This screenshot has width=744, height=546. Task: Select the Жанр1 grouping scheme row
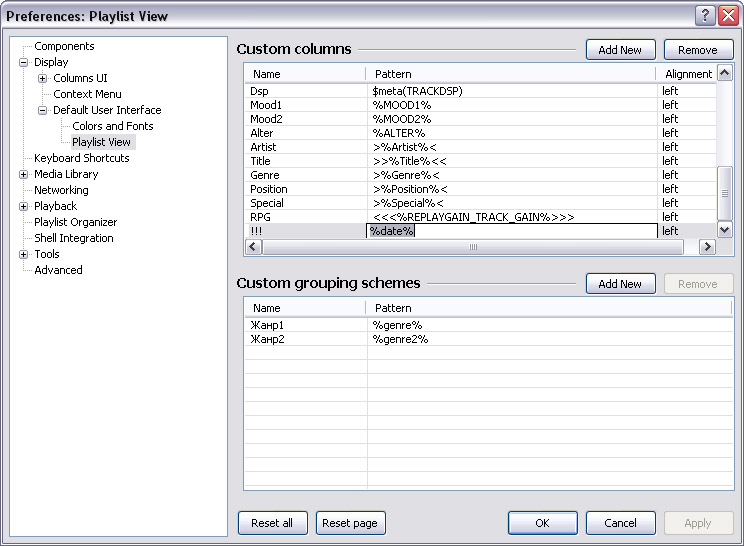(x=267, y=325)
